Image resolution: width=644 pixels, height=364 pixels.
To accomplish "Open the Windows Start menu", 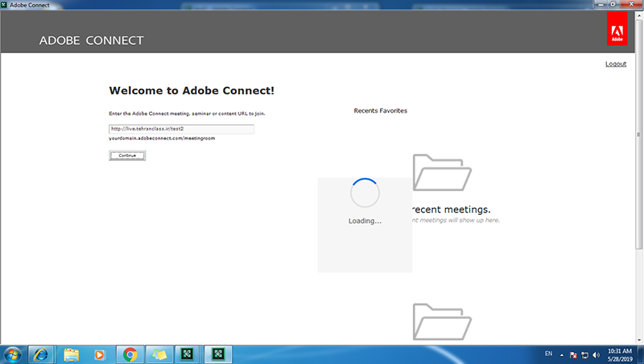I will [x=13, y=354].
